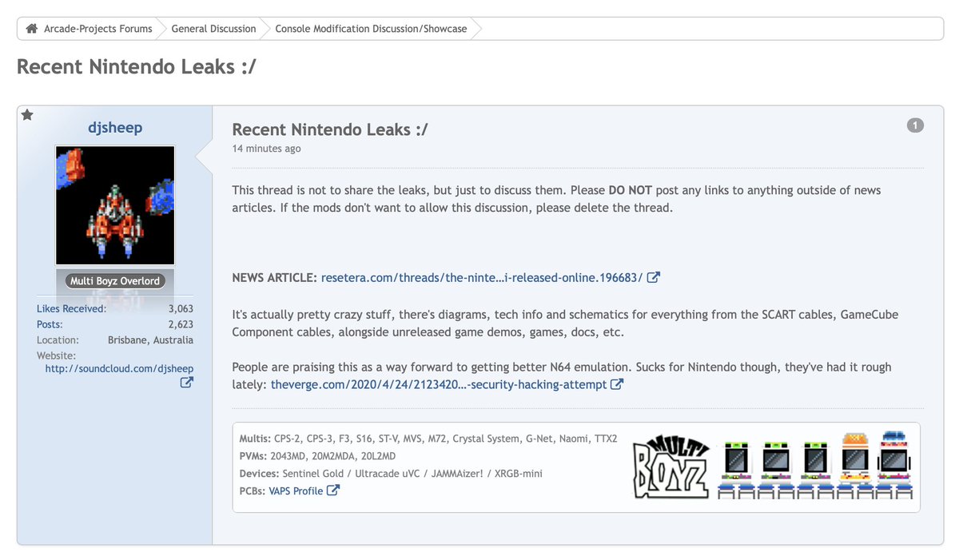Viewport: 959px width, 560px height.
Task: Click the Multi Boyz logo image
Action: [671, 467]
